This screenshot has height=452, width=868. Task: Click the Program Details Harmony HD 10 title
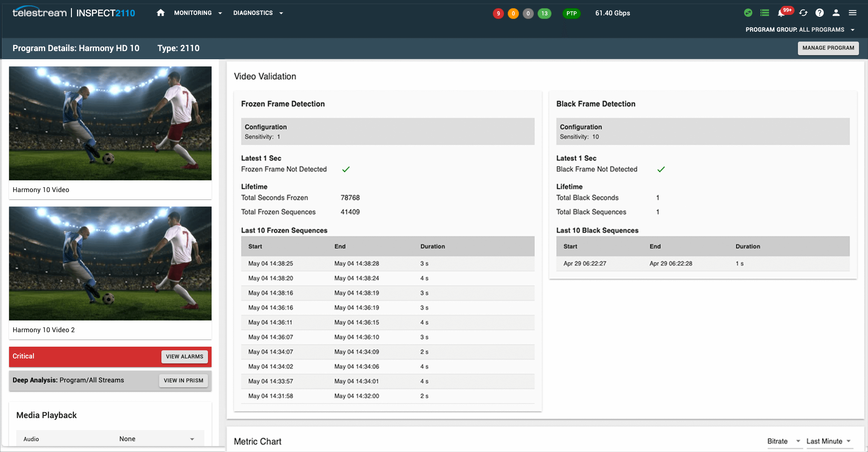(x=76, y=48)
